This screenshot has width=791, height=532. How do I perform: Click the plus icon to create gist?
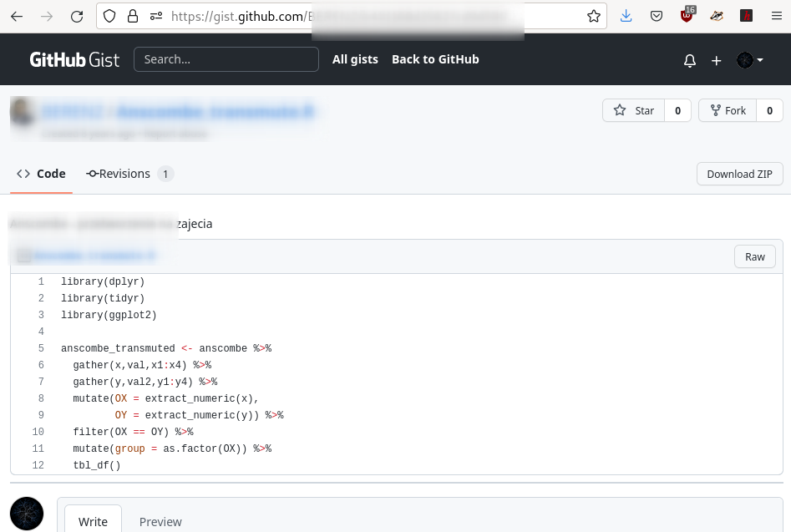click(x=716, y=60)
